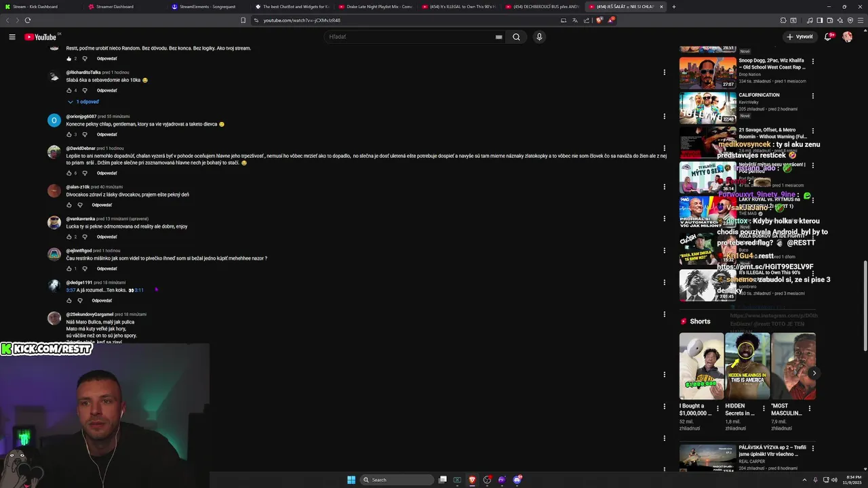Open Task View on the taskbar
This screenshot has height=488, width=868.
(x=442, y=480)
